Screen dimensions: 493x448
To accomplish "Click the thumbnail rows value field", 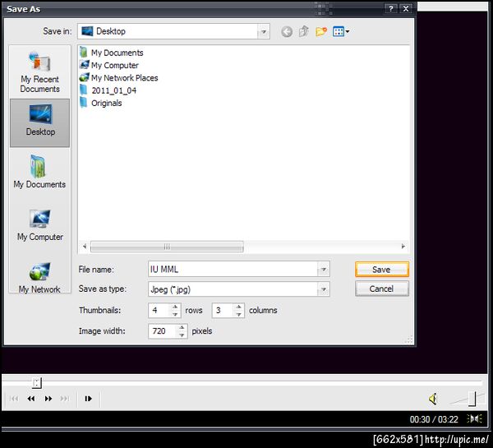I will pyautogui.click(x=159, y=311).
